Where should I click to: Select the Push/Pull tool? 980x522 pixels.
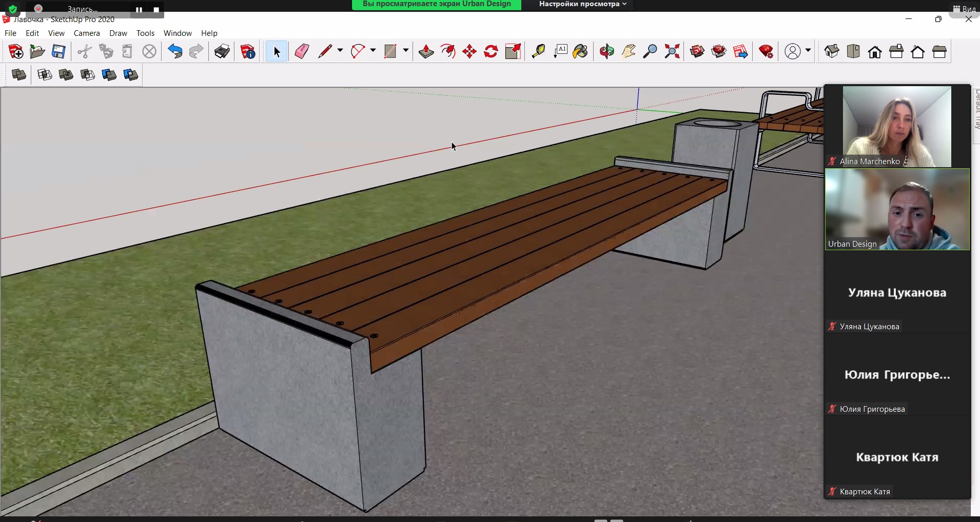426,51
